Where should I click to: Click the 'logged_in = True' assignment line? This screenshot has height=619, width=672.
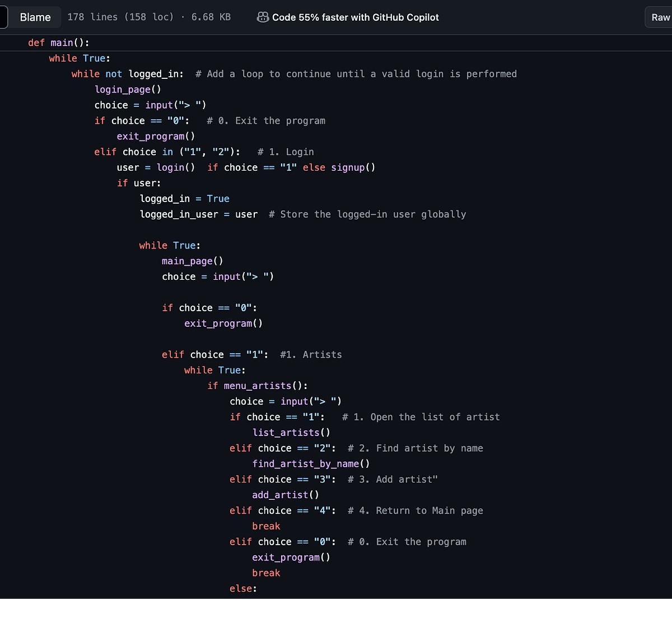tap(184, 199)
